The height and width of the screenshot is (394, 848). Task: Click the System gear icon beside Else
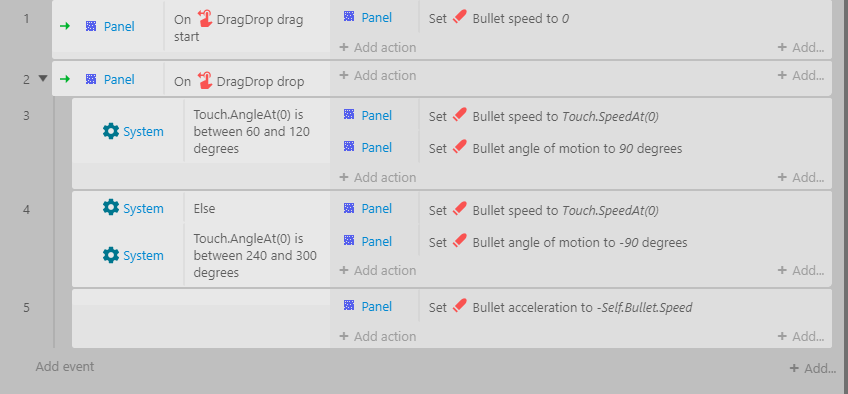tap(111, 208)
